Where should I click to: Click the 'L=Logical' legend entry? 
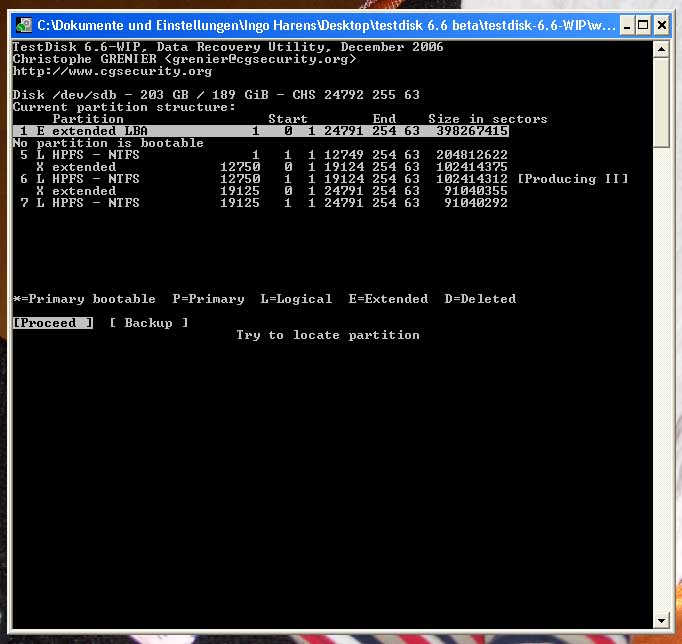click(296, 299)
